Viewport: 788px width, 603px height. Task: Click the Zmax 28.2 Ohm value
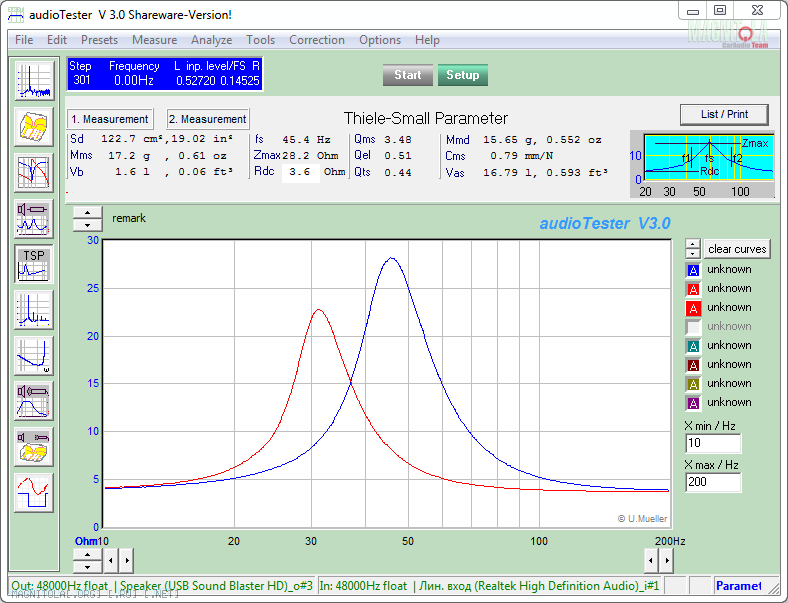coord(310,156)
